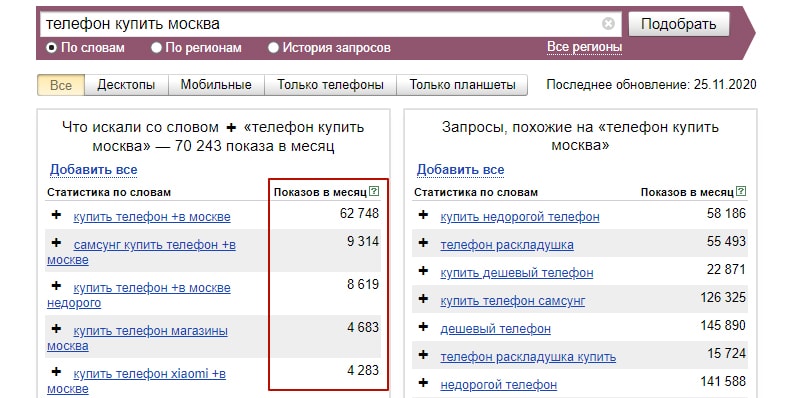800x398 pixels.
Task: Switch to 'Только планшеты' tab
Action: 462,85
